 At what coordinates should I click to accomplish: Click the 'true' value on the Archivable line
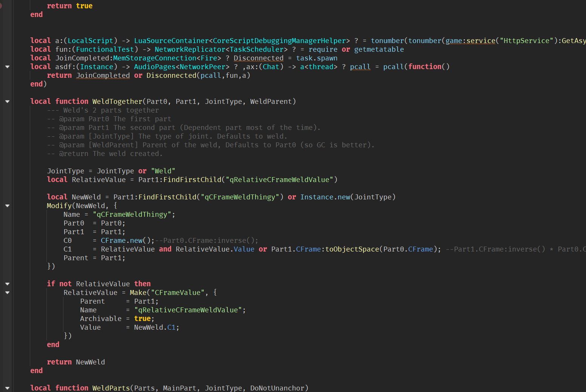pos(142,318)
